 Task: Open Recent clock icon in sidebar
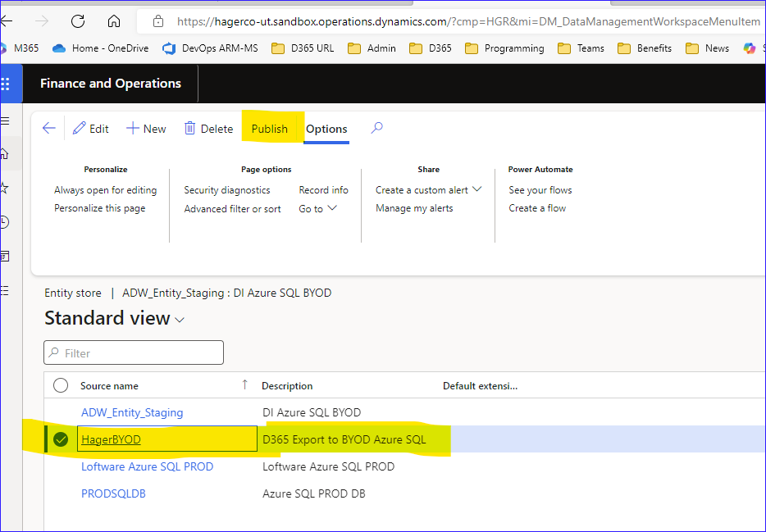(5, 222)
